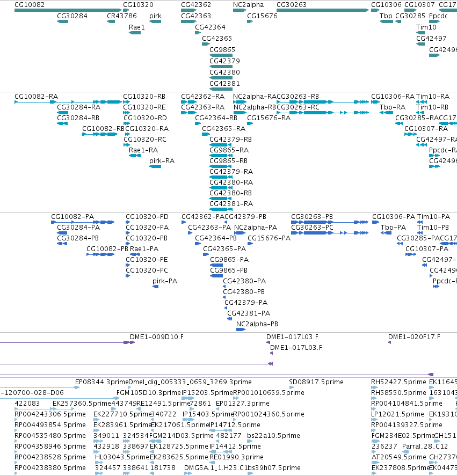Image resolution: width=457 pixels, height=476 pixels.
Task: Click the Tbp gene label
Action: pos(386,16)
